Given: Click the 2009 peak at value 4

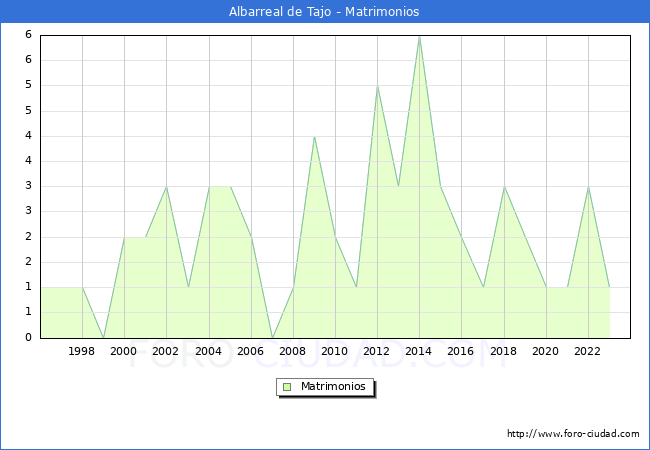Looking at the screenshot, I should 315,137.
